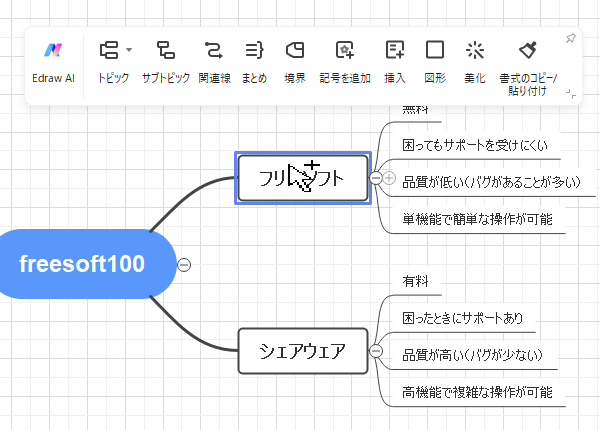Select the 困ったときにサポートあり subtopic
The image size is (600, 430).
tap(463, 318)
